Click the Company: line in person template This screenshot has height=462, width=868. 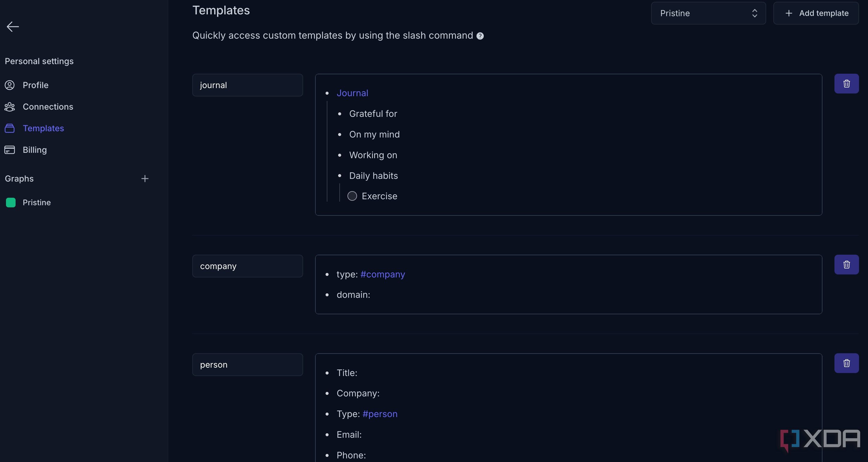click(x=358, y=394)
